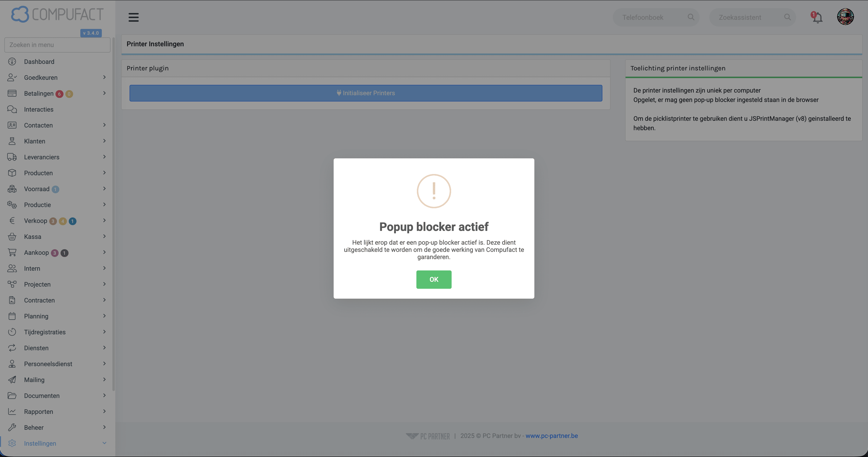Click the Instellingen gear icon
868x457 pixels.
click(12, 443)
